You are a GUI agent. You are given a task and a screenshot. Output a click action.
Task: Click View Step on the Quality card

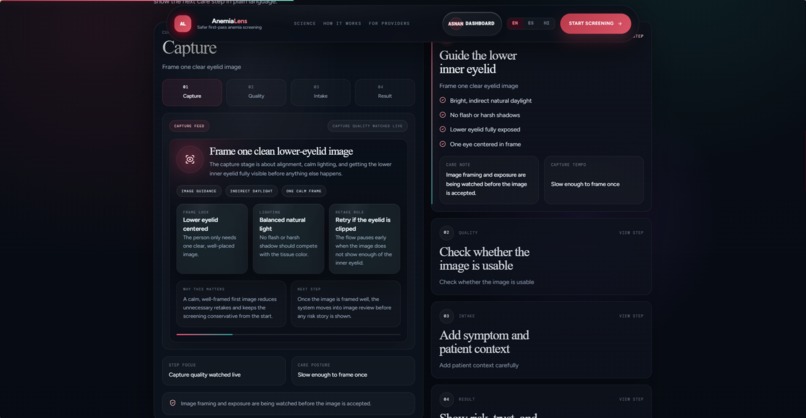point(631,233)
